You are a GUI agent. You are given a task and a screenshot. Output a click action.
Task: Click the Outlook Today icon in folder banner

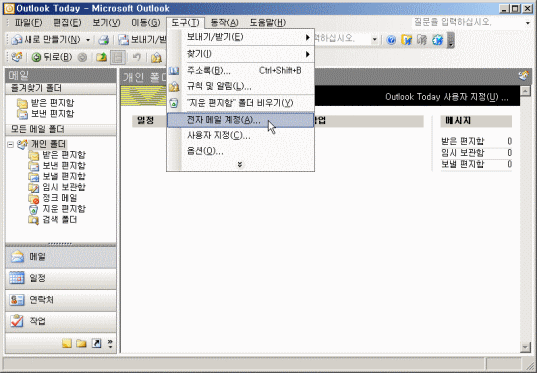coord(524,76)
